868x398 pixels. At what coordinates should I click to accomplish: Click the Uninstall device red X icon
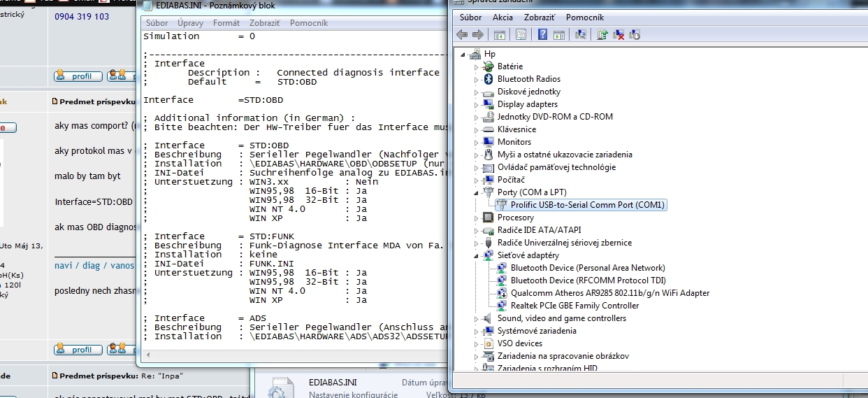point(619,34)
